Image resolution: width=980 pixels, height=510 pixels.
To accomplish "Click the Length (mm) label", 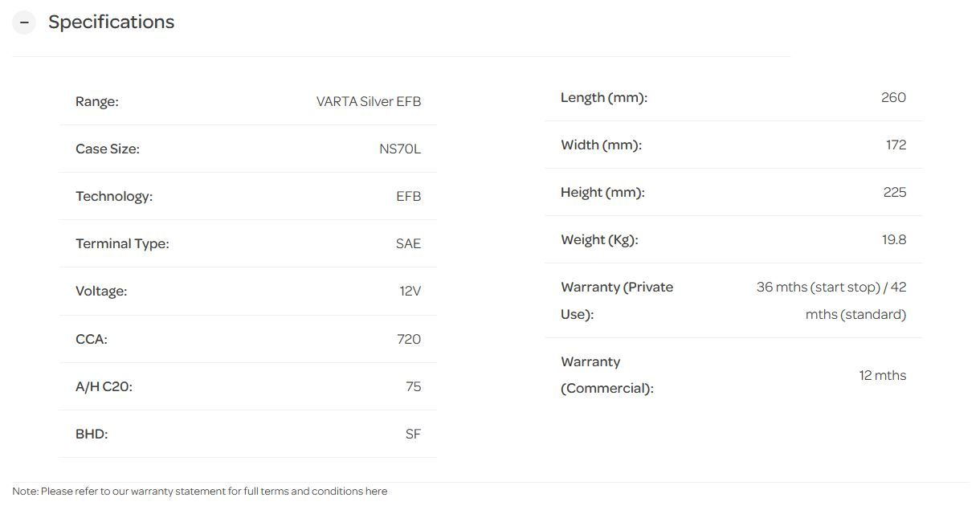I will tap(603, 98).
